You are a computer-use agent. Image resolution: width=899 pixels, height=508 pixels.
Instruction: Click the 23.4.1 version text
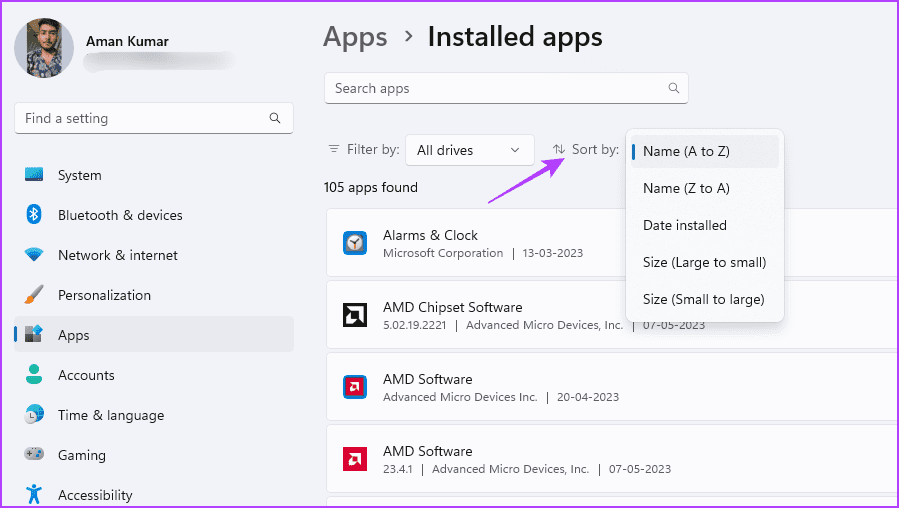click(x=397, y=469)
